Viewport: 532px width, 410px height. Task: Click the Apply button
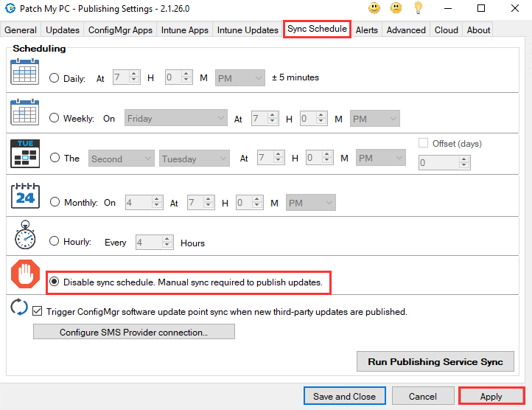tap(491, 396)
